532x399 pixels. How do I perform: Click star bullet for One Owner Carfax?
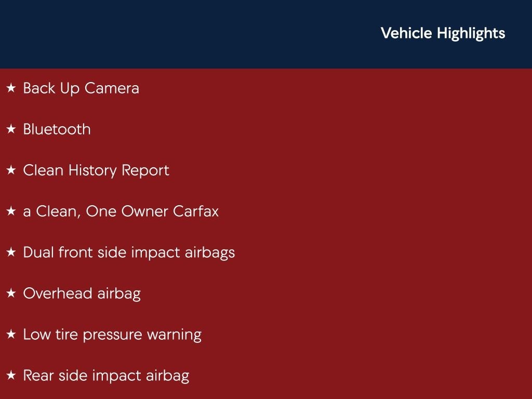pos(11,211)
